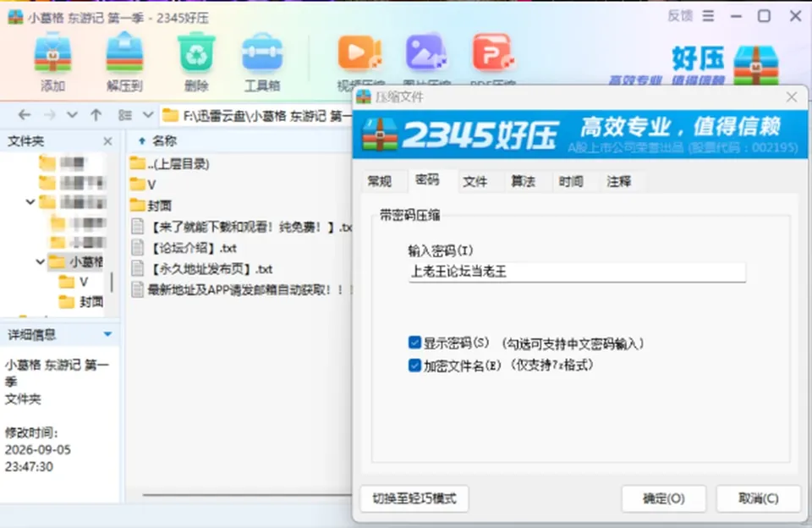Select the 【永久地址发布页】.txt file
Image resolution: width=812 pixels, height=528 pixels.
[202, 269]
